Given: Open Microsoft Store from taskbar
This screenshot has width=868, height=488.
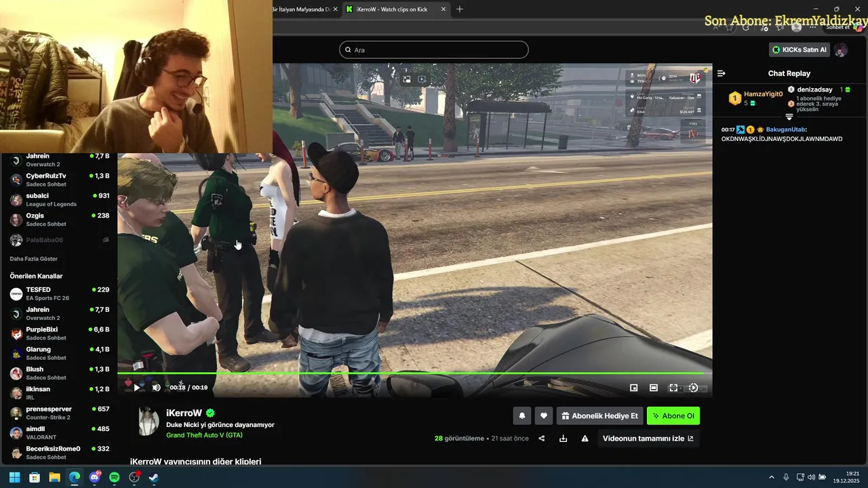Looking at the screenshot, I should [35, 477].
